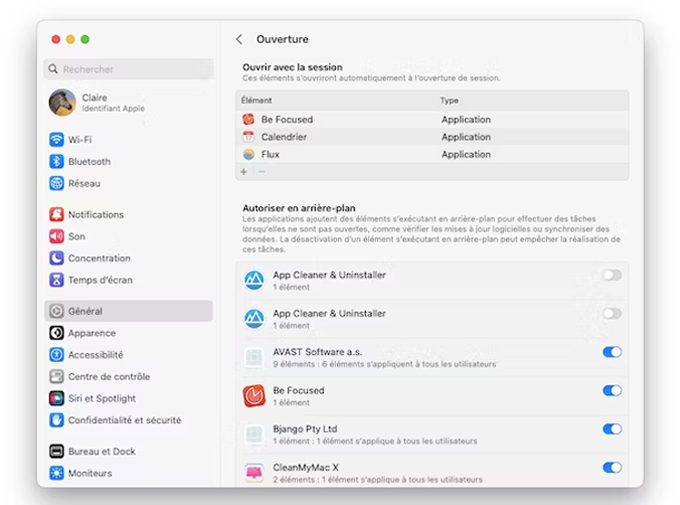Remove login item with minus button
This screenshot has height=505, width=680.
(x=262, y=172)
